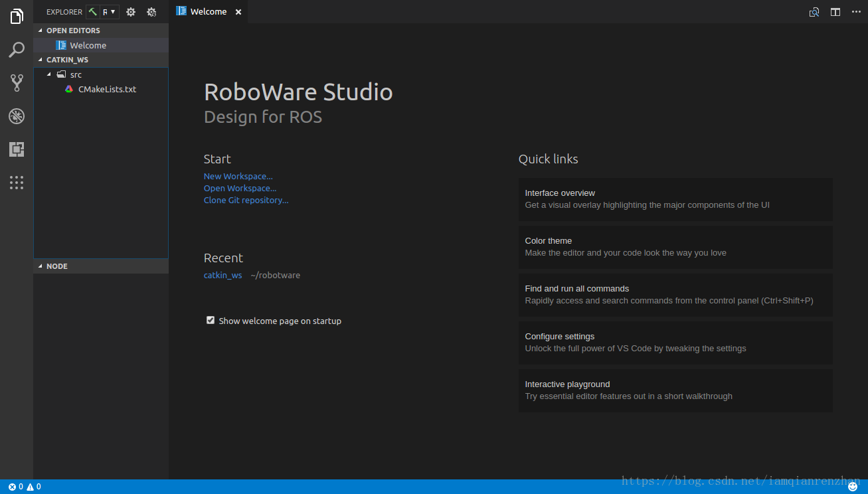Open the more actions ellipsis menu

click(856, 12)
